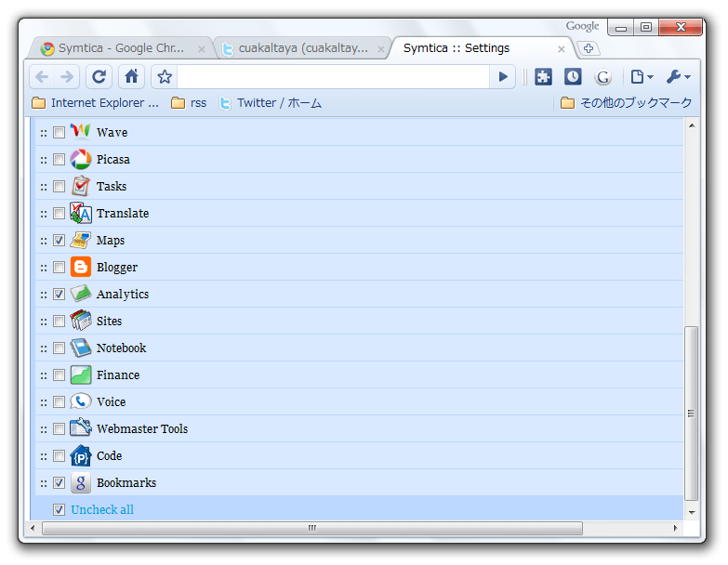
Task: Focus the address bar field
Action: (x=333, y=76)
